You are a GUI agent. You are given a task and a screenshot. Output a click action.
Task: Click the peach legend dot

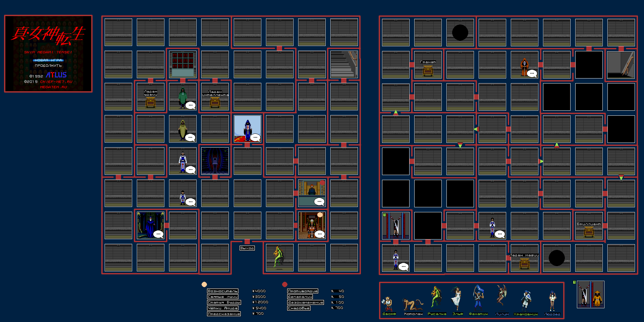(204, 284)
